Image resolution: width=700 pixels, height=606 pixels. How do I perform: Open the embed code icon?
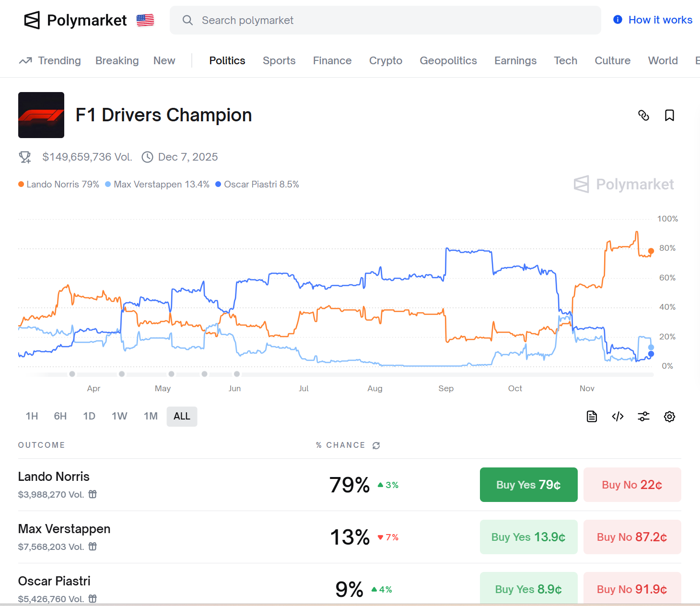coord(618,417)
